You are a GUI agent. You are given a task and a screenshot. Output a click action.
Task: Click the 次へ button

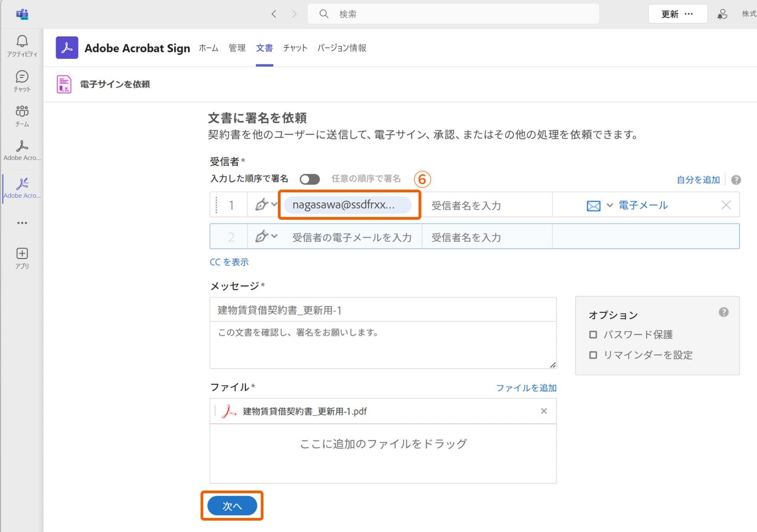click(x=232, y=506)
